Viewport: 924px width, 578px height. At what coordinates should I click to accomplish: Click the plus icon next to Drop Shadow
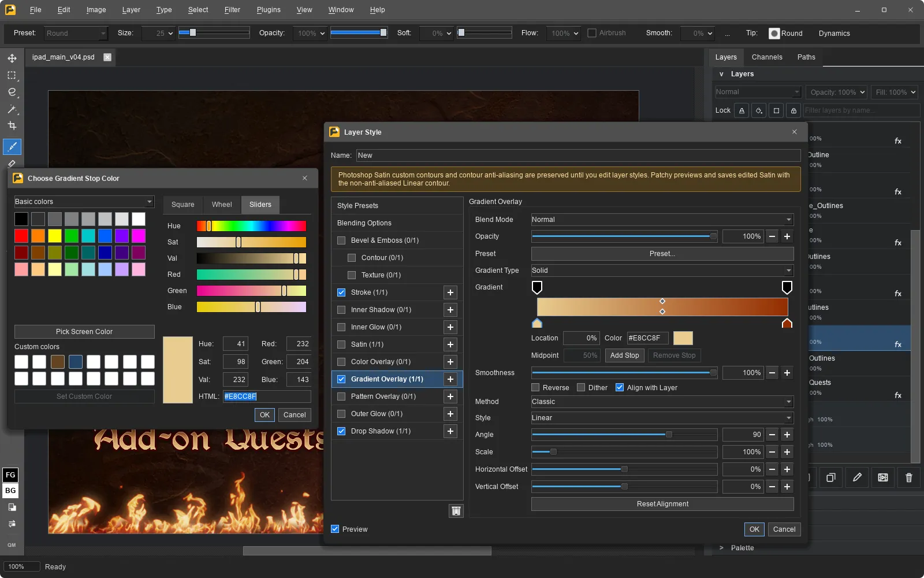[450, 431]
